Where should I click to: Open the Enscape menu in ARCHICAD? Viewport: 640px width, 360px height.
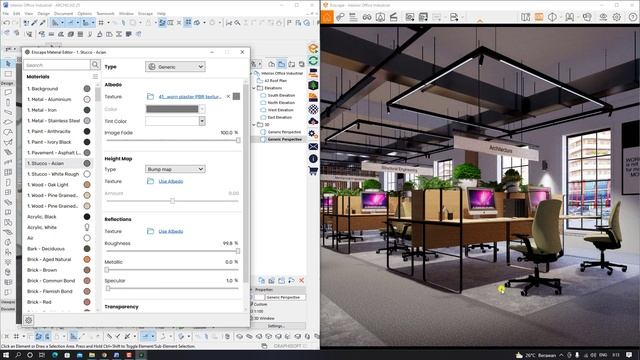[x=145, y=13]
